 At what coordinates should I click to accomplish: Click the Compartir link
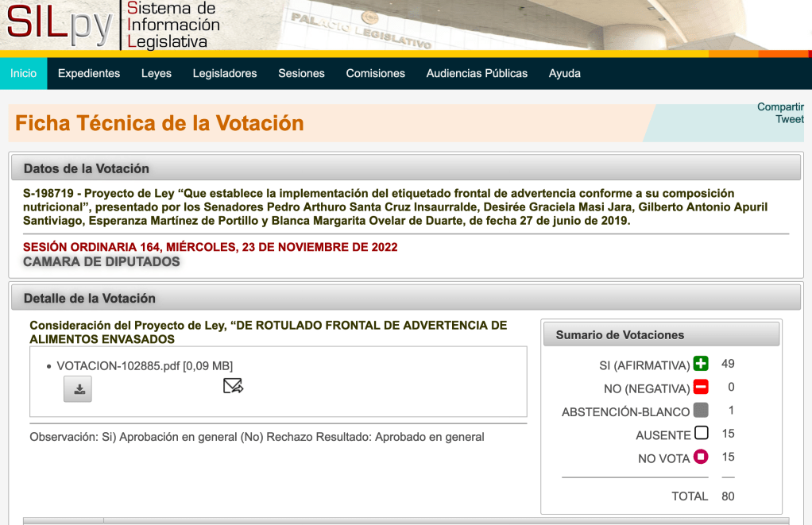[x=779, y=107]
